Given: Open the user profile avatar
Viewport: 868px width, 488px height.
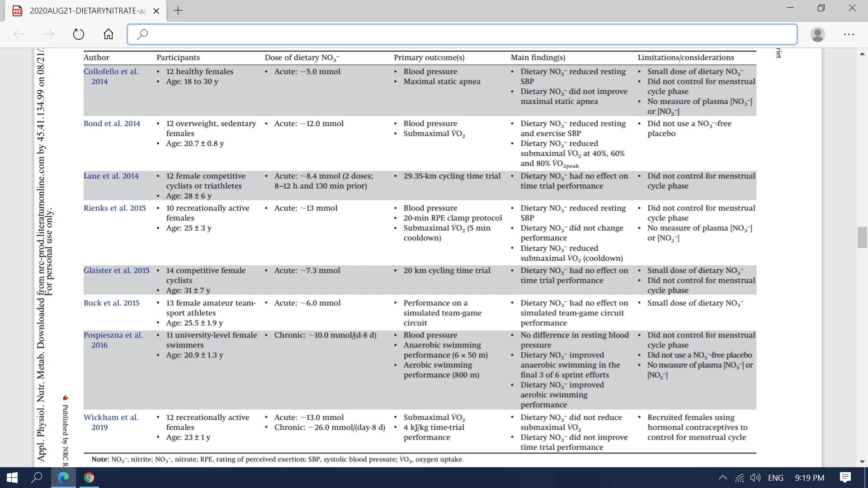Looking at the screenshot, I should pyautogui.click(x=817, y=34).
